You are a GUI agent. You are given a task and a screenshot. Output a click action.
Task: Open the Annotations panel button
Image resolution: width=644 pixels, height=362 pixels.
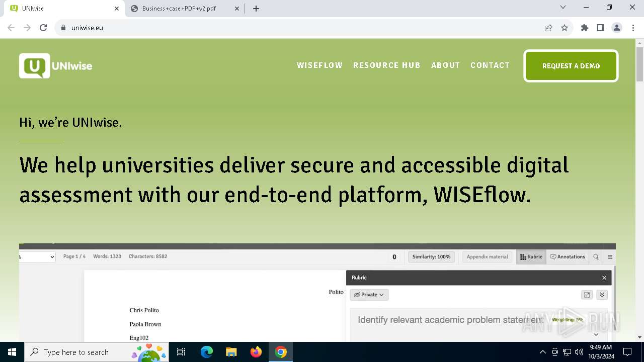pyautogui.click(x=568, y=257)
